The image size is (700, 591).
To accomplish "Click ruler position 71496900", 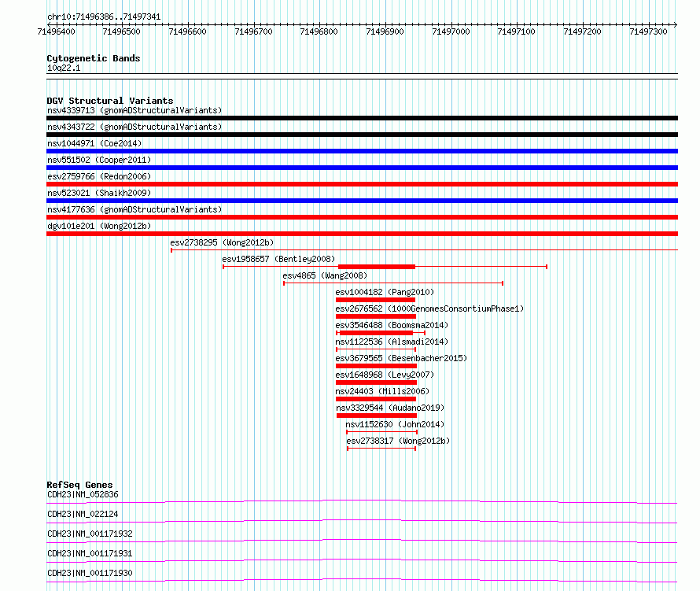I will point(385,31).
